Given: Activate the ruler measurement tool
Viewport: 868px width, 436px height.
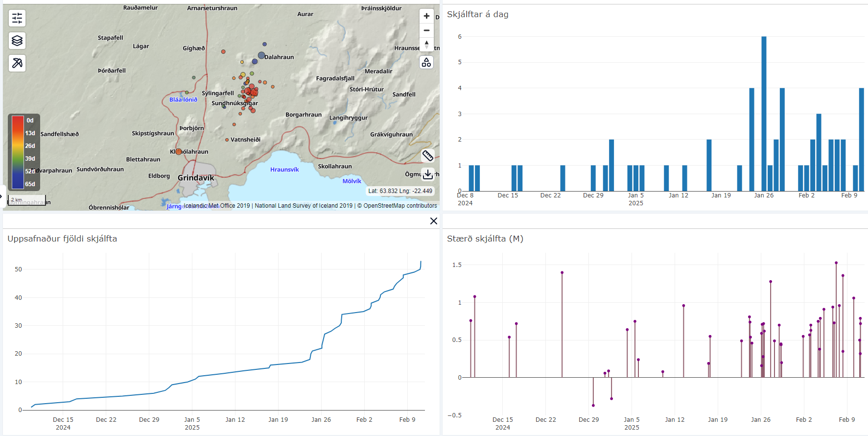Looking at the screenshot, I should click(x=427, y=156).
